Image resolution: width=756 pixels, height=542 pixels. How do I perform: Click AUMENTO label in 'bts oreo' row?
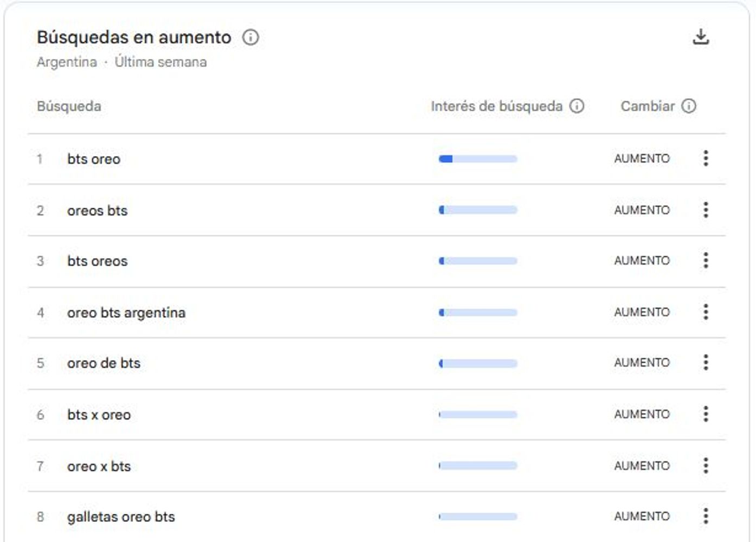coord(642,159)
